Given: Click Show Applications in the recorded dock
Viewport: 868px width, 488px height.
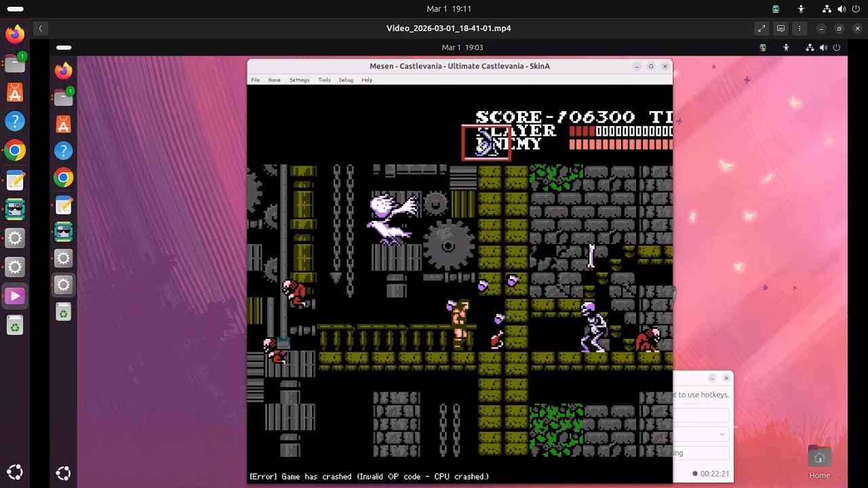Looking at the screenshot, I should coord(63,473).
